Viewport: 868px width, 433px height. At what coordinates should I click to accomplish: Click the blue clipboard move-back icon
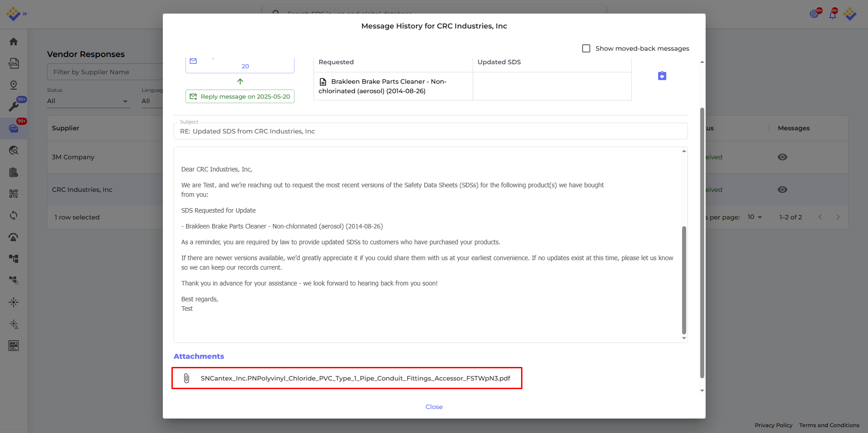[662, 76]
